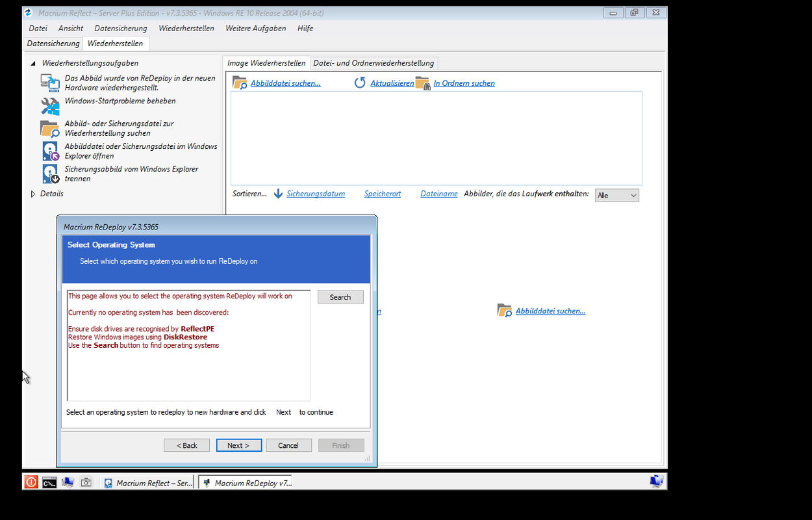
Task: Click the empty image file list area
Action: pyautogui.click(x=437, y=138)
